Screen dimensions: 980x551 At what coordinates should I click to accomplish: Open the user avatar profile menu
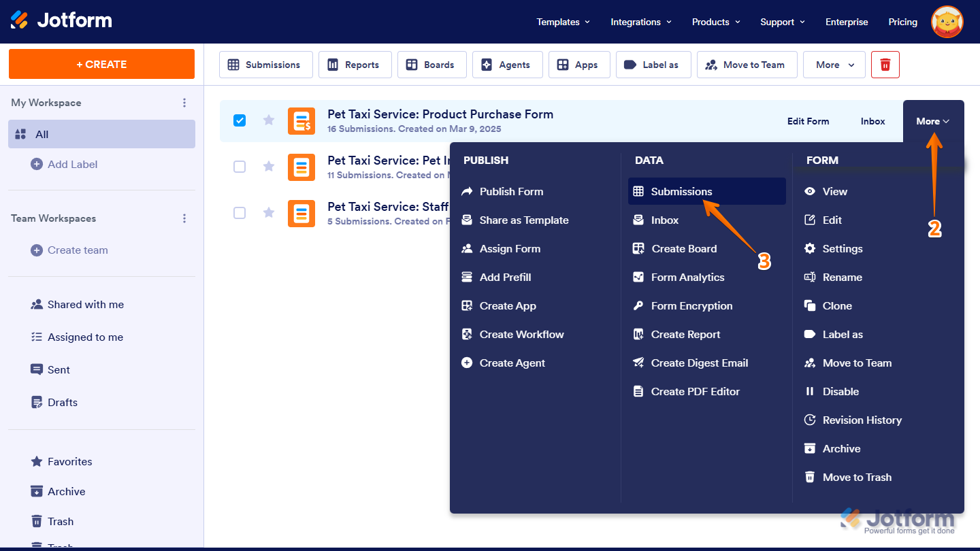pos(947,22)
